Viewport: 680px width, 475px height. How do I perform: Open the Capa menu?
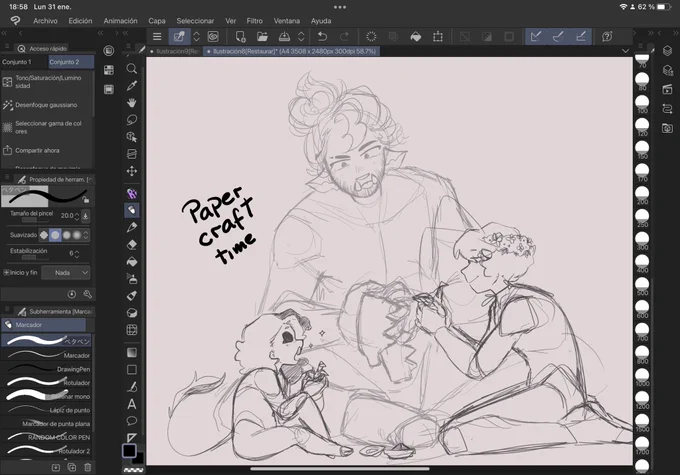pyautogui.click(x=157, y=21)
